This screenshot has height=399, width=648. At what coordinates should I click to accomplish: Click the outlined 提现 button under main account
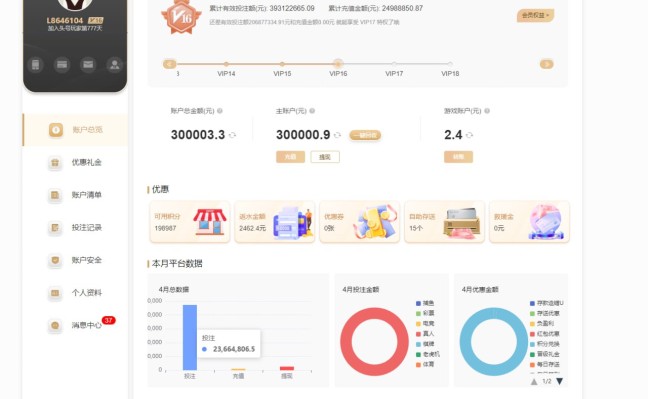(325, 157)
